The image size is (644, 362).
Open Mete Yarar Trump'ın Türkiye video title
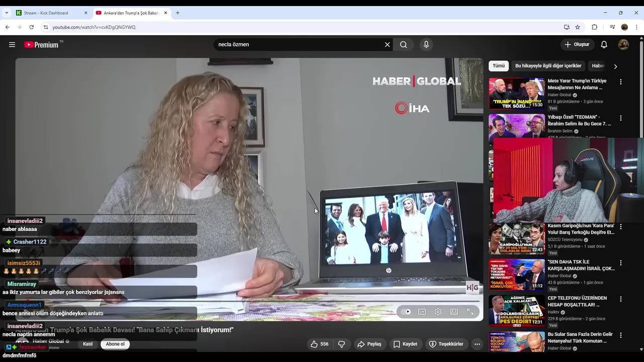pyautogui.click(x=577, y=84)
